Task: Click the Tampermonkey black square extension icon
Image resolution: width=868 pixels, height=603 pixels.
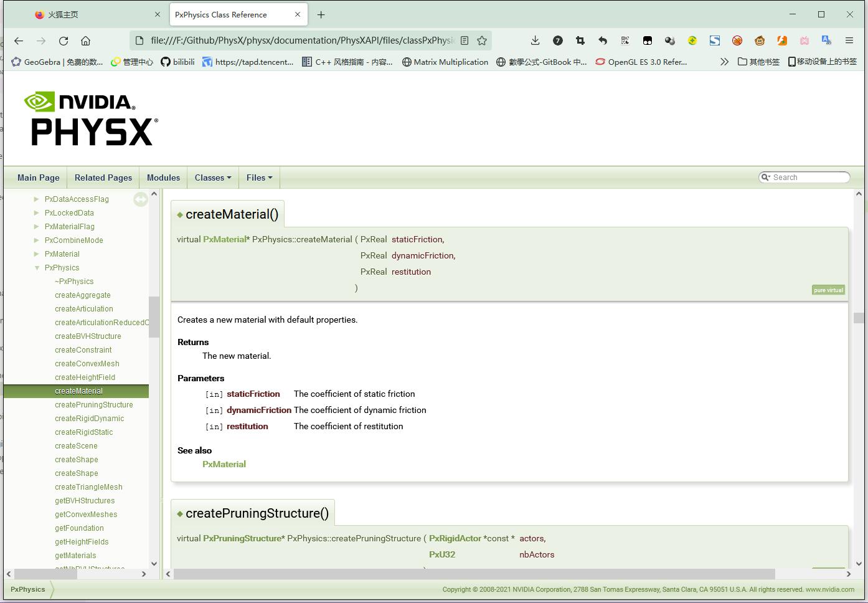Action: [x=648, y=40]
